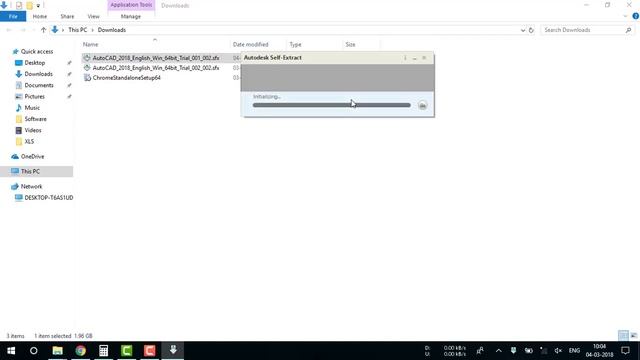
Task: Open Google Chrome from the taskbar
Action: click(80, 351)
